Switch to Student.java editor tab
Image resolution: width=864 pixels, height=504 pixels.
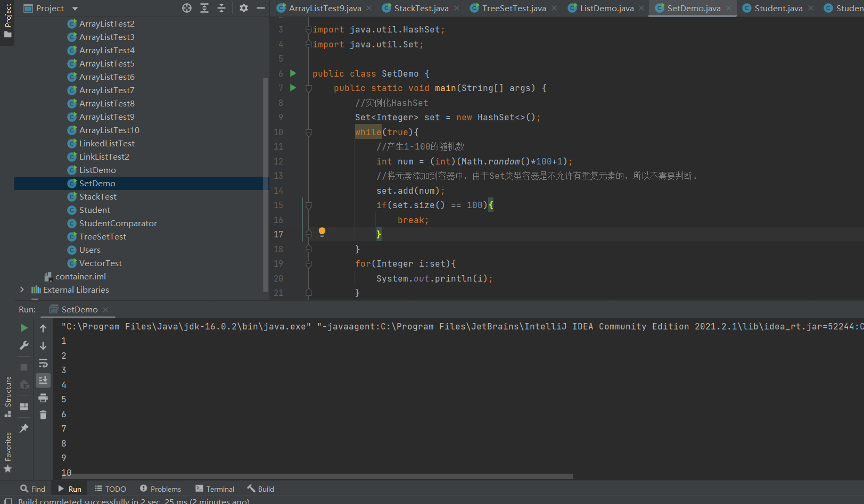point(778,8)
